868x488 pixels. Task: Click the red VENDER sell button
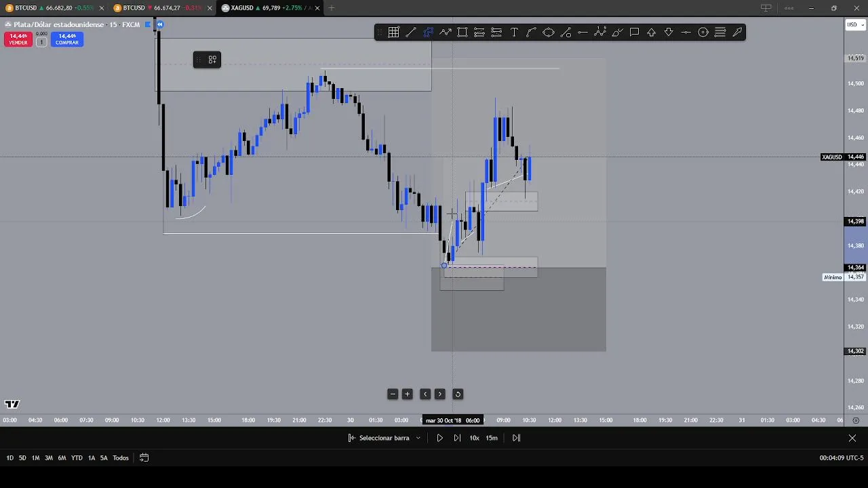tap(18, 39)
